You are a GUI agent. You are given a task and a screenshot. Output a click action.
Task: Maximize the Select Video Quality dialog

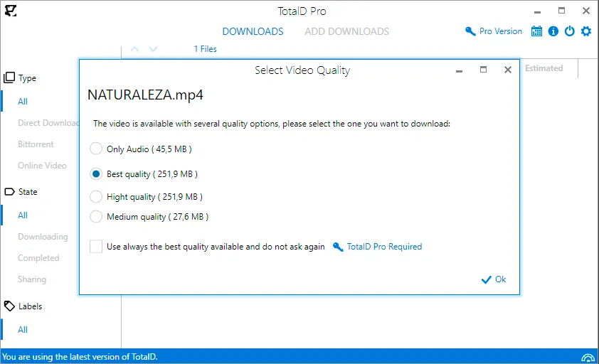pyautogui.click(x=483, y=70)
